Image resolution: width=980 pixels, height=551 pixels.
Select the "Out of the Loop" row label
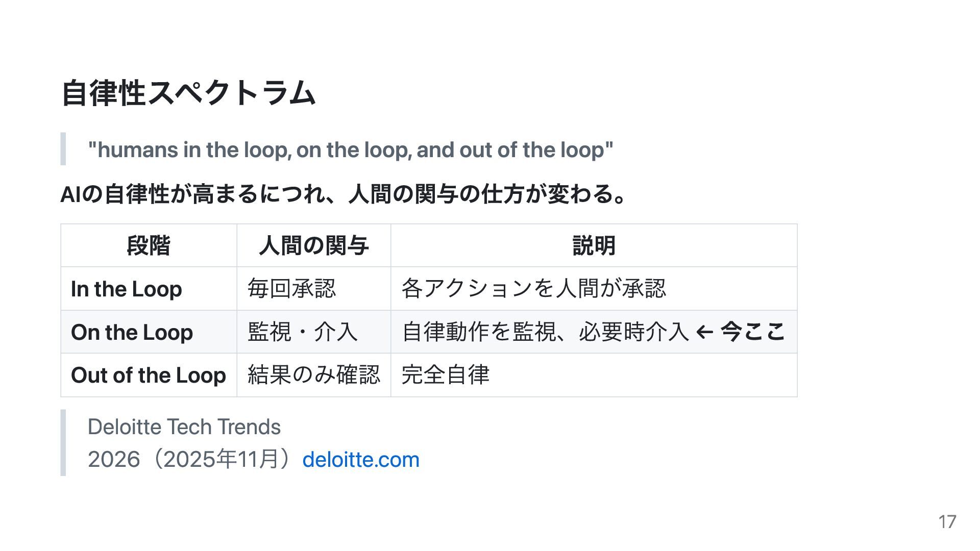click(x=148, y=375)
